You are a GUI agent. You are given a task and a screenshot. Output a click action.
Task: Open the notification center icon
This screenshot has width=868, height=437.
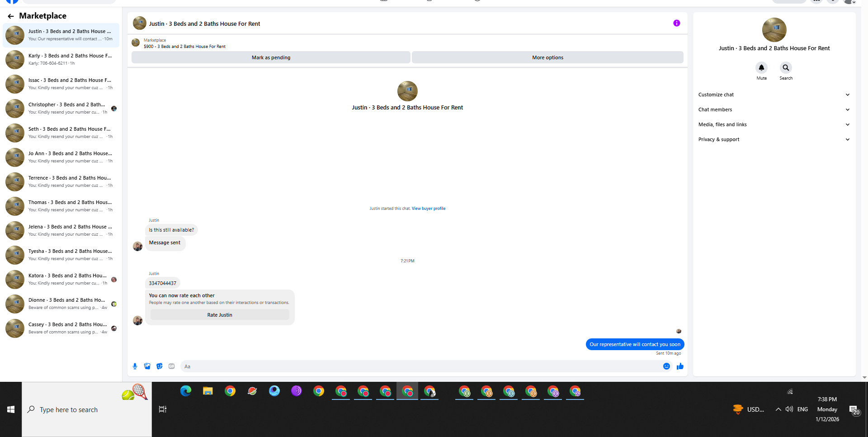(854, 410)
